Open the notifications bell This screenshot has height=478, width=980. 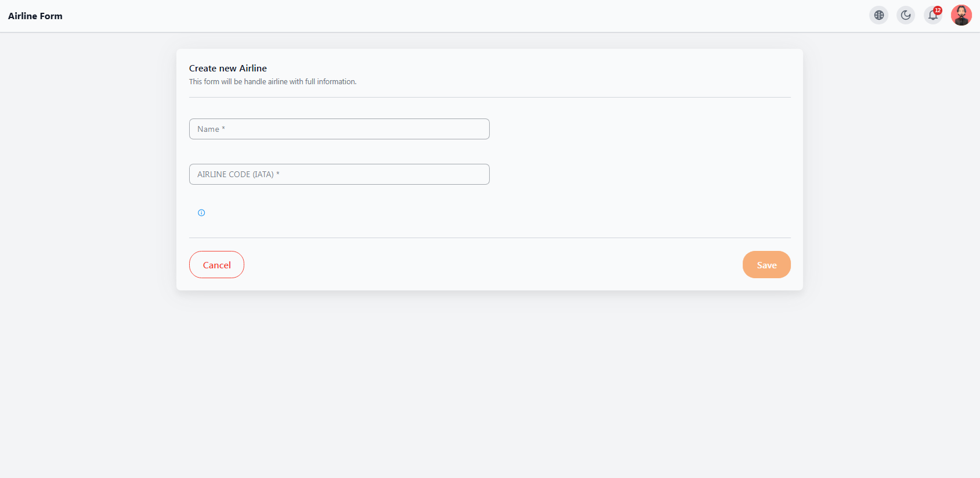(x=932, y=16)
